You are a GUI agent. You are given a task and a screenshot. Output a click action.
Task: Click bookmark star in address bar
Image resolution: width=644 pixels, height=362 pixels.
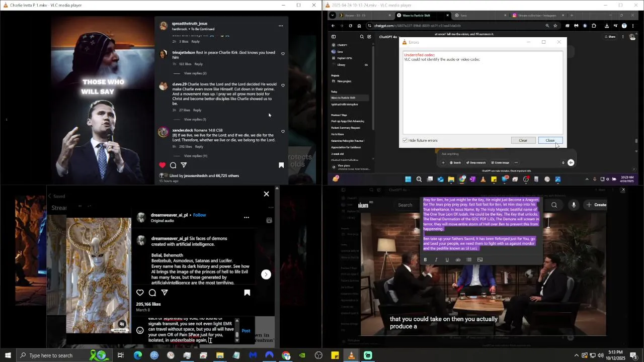pos(555,26)
